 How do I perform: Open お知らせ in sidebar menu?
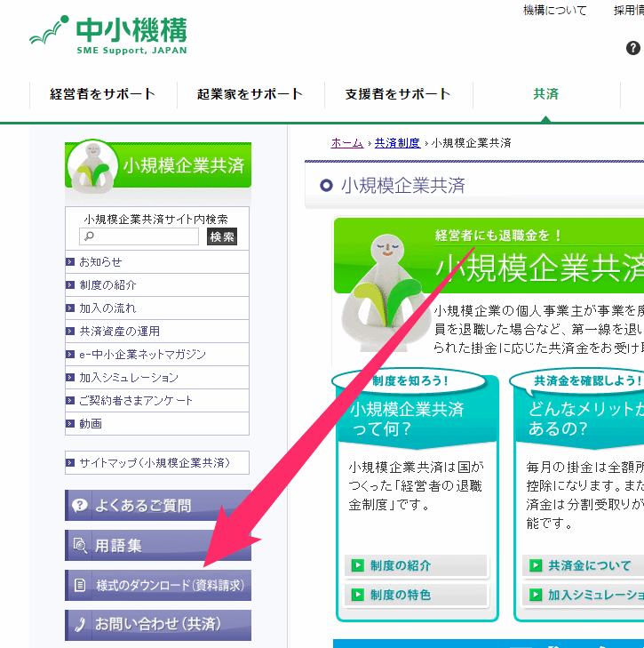(x=100, y=262)
